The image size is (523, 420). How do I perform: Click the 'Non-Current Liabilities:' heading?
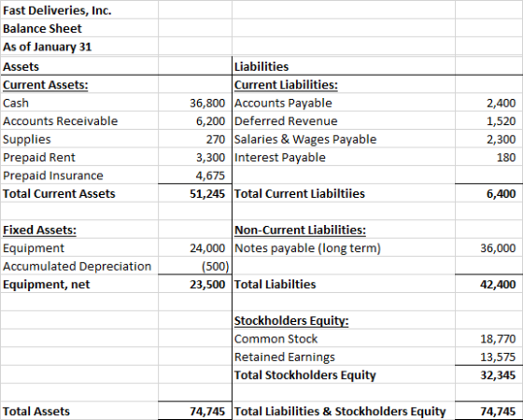point(300,230)
